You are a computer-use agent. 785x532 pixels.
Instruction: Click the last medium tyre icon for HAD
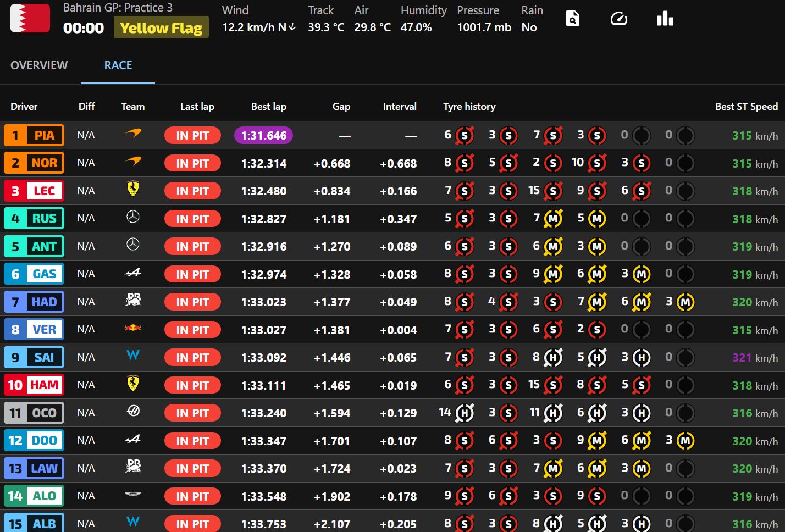point(686,302)
